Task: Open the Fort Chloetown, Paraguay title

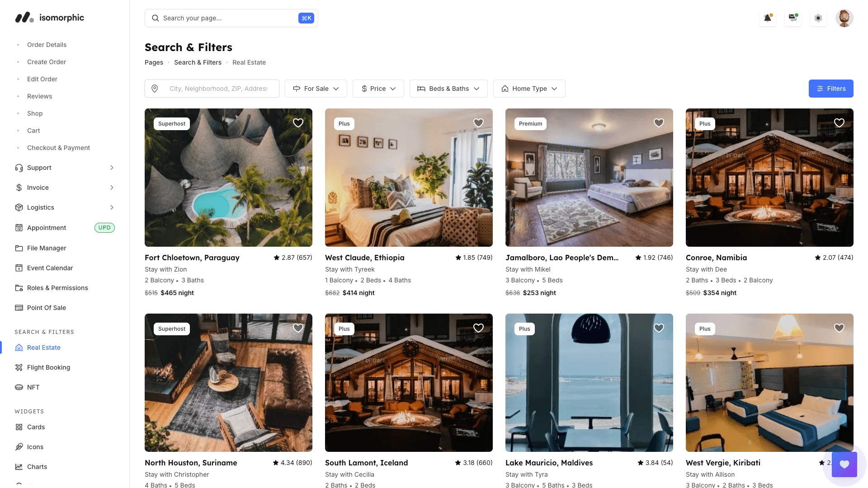Action: coord(192,258)
